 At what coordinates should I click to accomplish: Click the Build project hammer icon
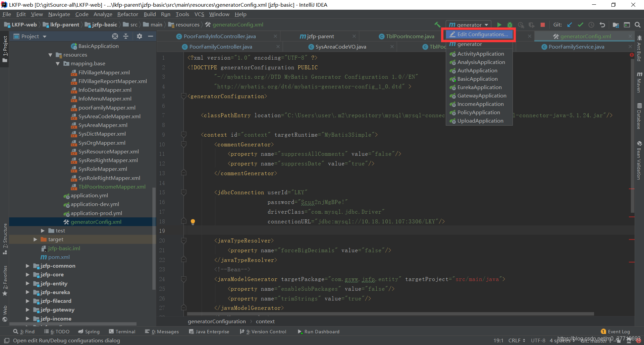coord(437,25)
